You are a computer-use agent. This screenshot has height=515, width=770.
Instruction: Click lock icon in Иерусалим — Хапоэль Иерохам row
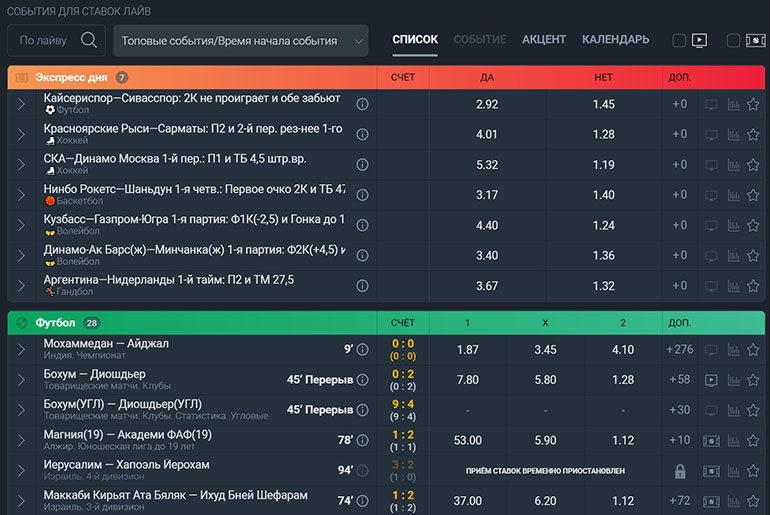[x=680, y=471]
